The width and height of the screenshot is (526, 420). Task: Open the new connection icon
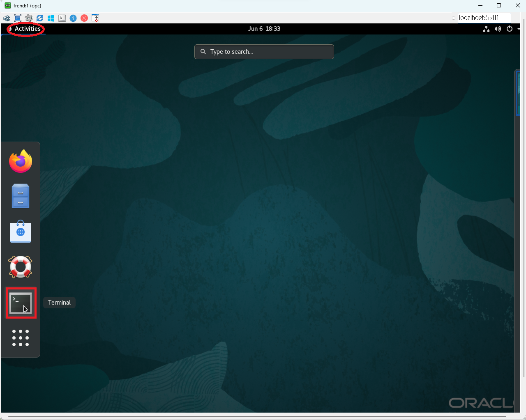click(x=7, y=18)
